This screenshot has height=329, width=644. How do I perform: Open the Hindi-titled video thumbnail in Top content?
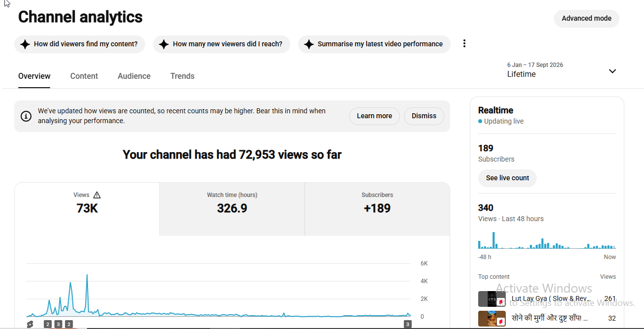[491, 319]
